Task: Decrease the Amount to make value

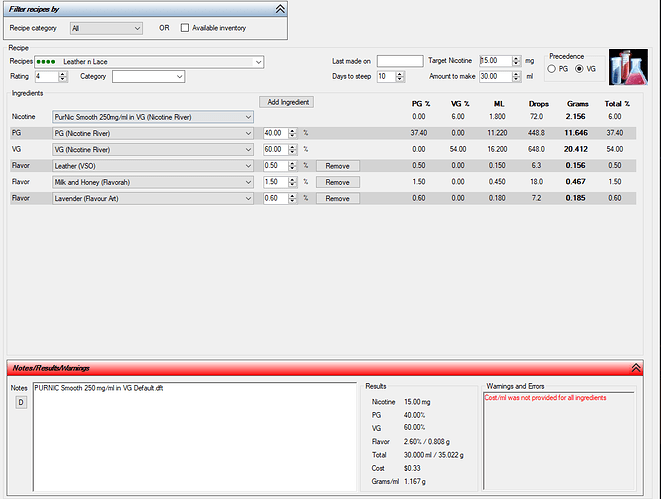Action: [x=516, y=79]
